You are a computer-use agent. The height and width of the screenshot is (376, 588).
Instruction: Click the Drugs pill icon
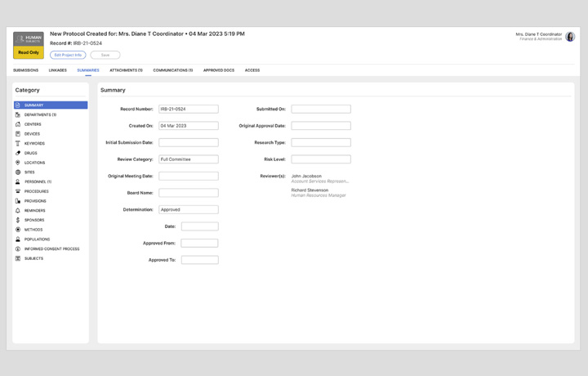pyautogui.click(x=18, y=153)
